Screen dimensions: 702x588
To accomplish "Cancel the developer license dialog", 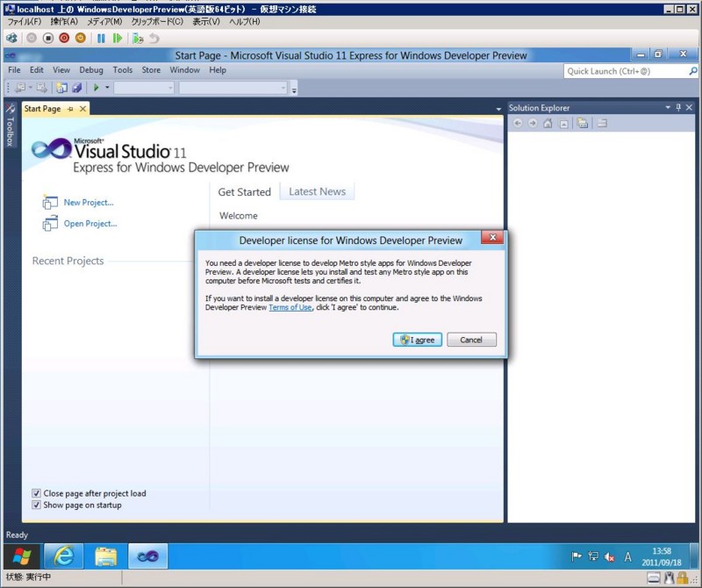I will pyautogui.click(x=471, y=340).
